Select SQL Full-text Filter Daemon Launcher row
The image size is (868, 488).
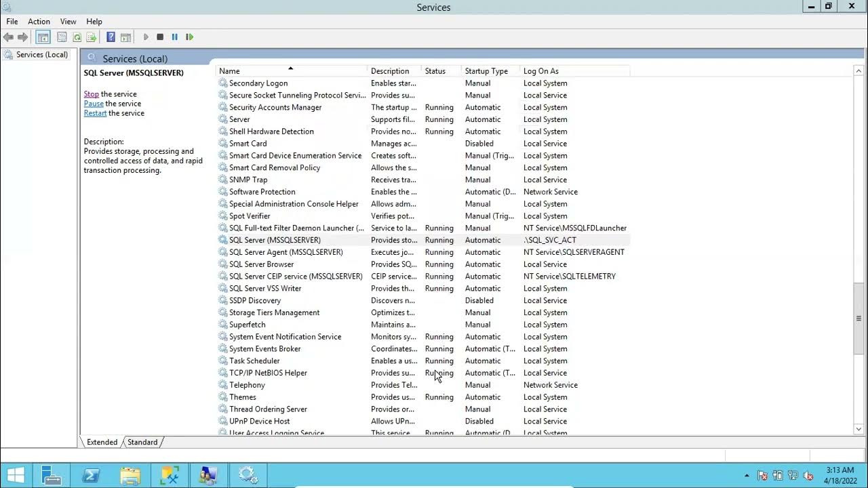pyautogui.click(x=423, y=228)
